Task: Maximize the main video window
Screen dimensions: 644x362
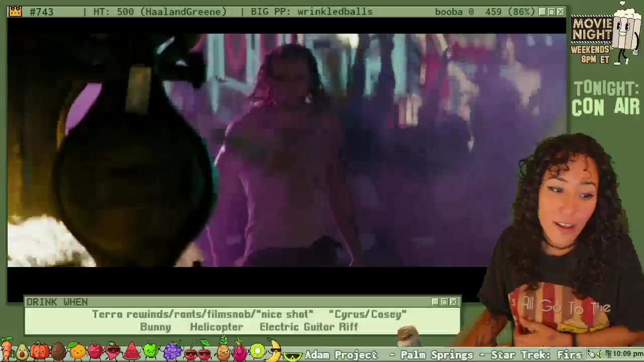Action: (x=551, y=12)
